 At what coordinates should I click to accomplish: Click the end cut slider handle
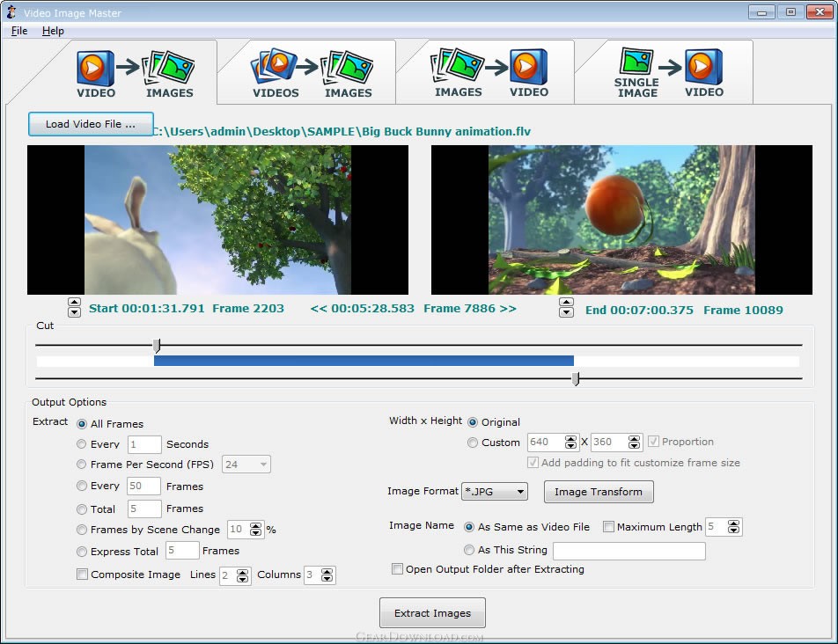pos(576,379)
